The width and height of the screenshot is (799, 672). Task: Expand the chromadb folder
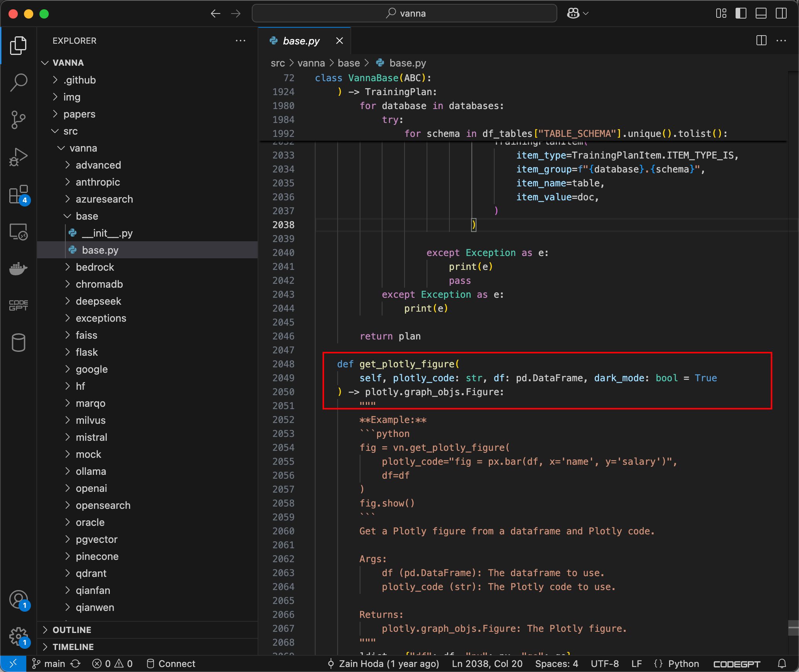[x=99, y=284]
